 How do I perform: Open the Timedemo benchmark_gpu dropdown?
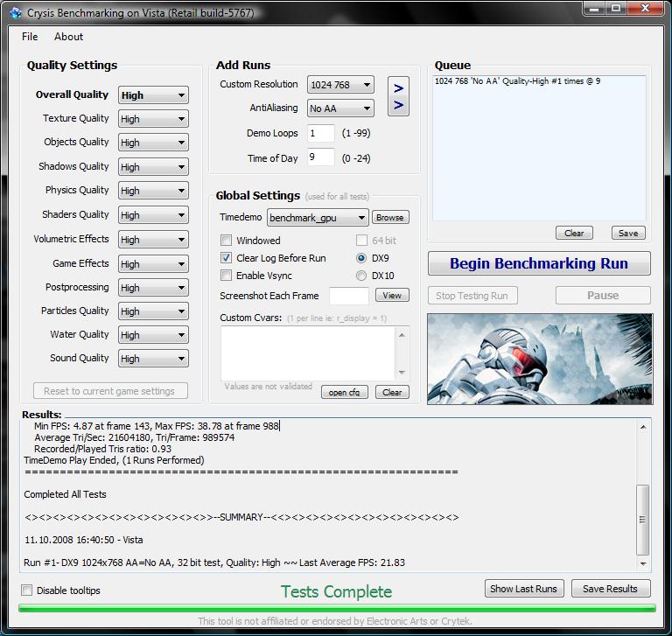(x=318, y=218)
